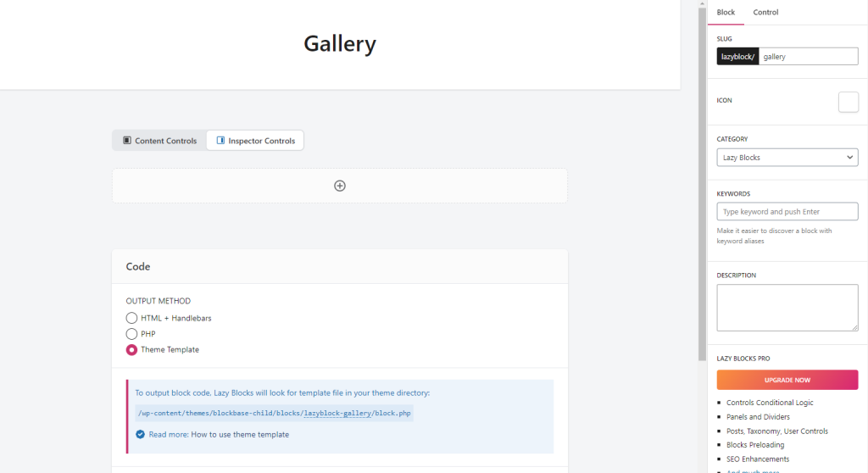Select HTML + Handlebars output method
The width and height of the screenshot is (868, 473).
(131, 318)
